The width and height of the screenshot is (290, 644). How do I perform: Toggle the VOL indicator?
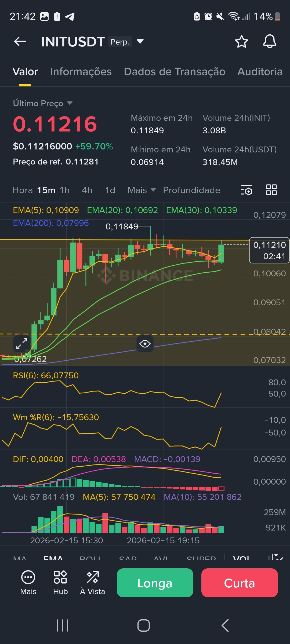(x=241, y=558)
